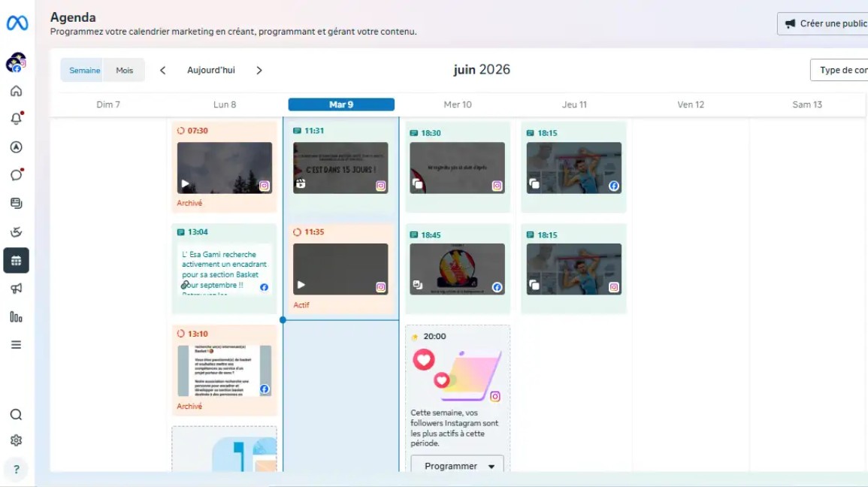Open Jeu 11 Facebook 18:15 post thumbnail
Image resolution: width=868 pixels, height=487 pixels.
[x=574, y=168]
